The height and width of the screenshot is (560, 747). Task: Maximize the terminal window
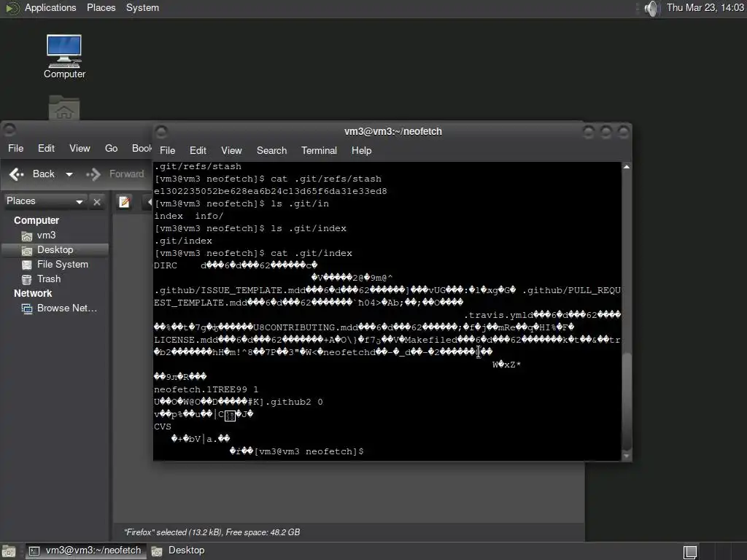pyautogui.click(x=605, y=131)
